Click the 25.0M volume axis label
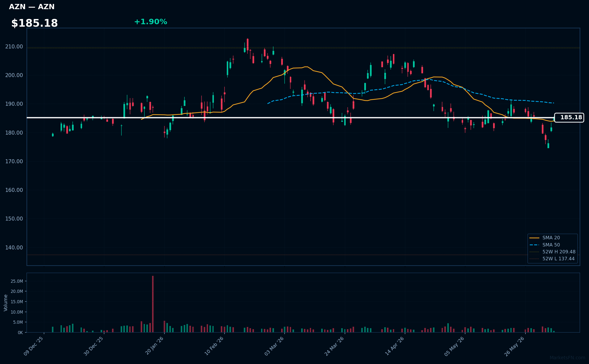The width and height of the screenshot is (589, 364). pos(17,281)
